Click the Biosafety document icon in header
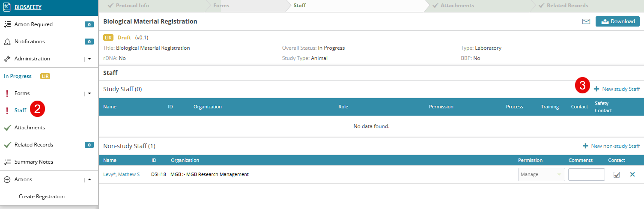Viewport: 644px width, 209px height. [x=7, y=7]
